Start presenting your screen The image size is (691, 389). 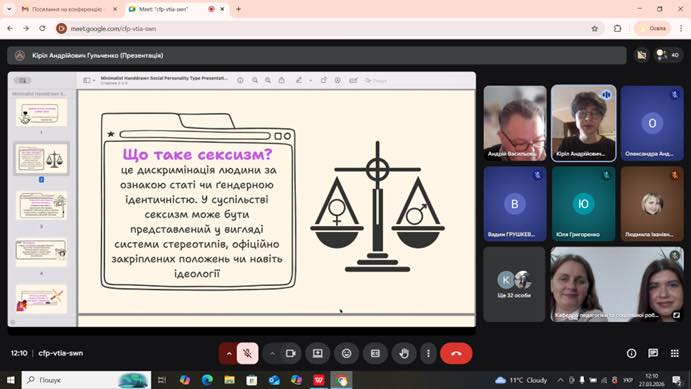(318, 353)
